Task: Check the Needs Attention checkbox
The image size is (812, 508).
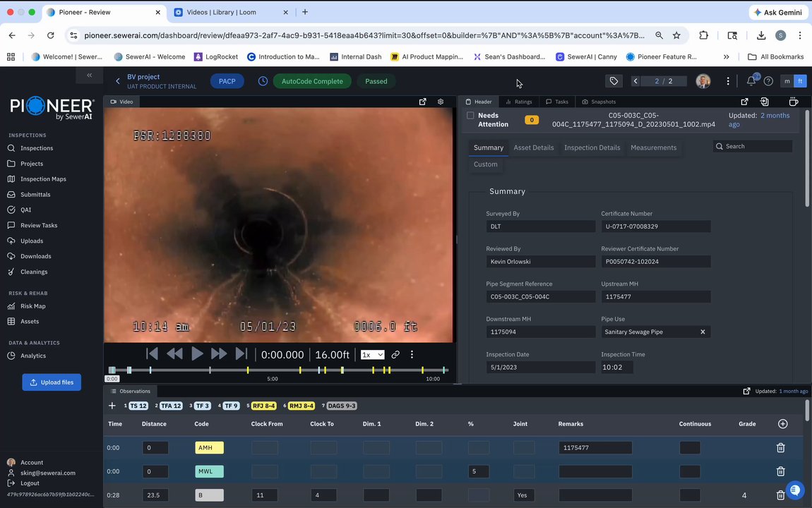Action: click(x=470, y=116)
